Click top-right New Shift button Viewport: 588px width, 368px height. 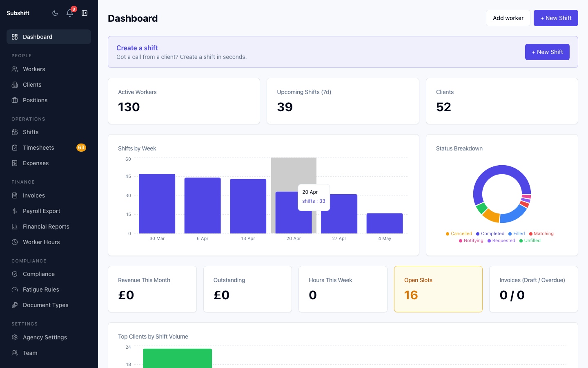coord(556,18)
